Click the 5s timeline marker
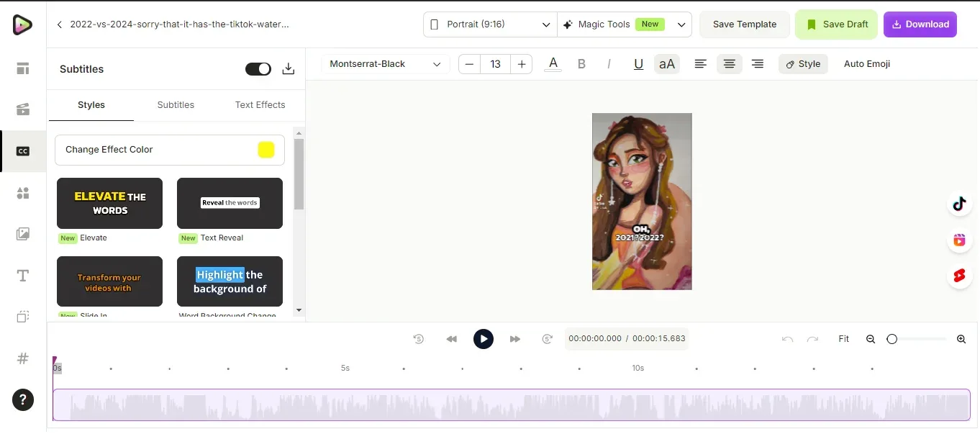Image resolution: width=980 pixels, height=434 pixels. (x=345, y=368)
